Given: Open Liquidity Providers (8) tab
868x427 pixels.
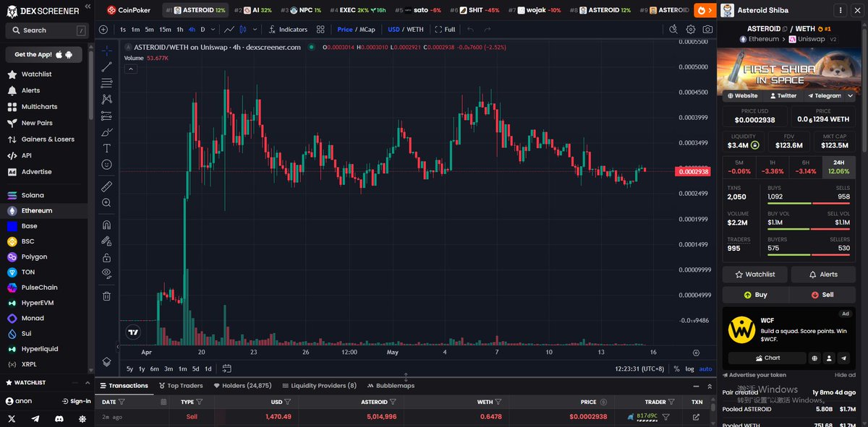Looking at the screenshot, I should [319, 386].
